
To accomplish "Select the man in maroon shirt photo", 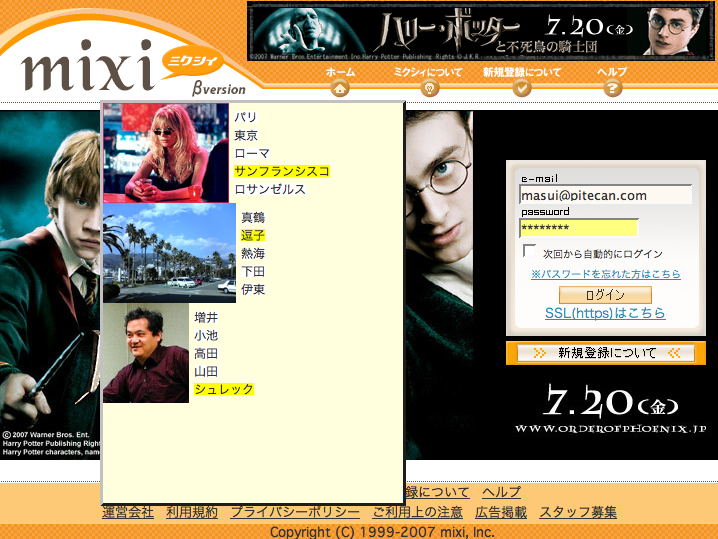I will point(146,353).
